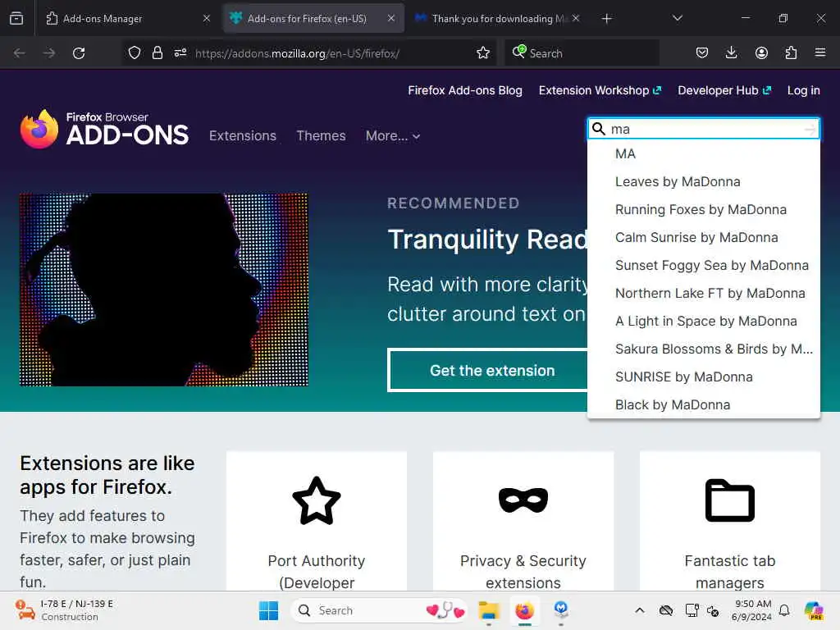
Task: Open the Firefox account icon
Action: pyautogui.click(x=761, y=52)
